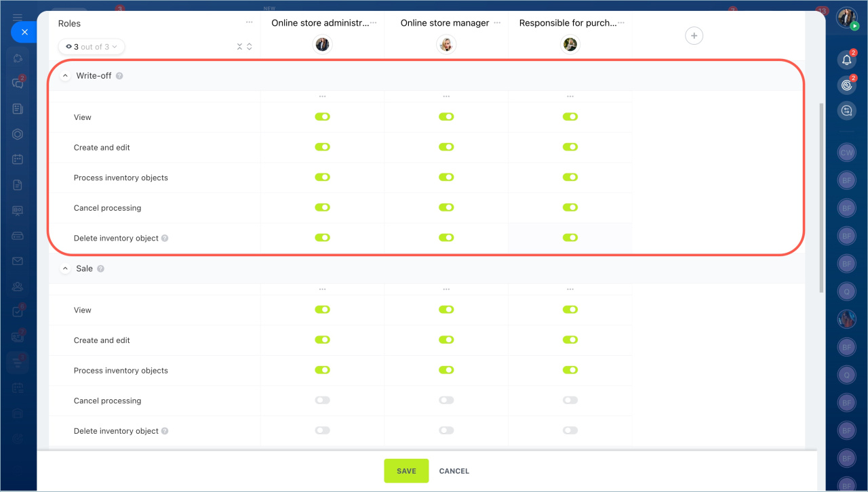Toggle Write-off Delete inventory object for manager
Image resolution: width=868 pixels, height=492 pixels.
[446, 238]
